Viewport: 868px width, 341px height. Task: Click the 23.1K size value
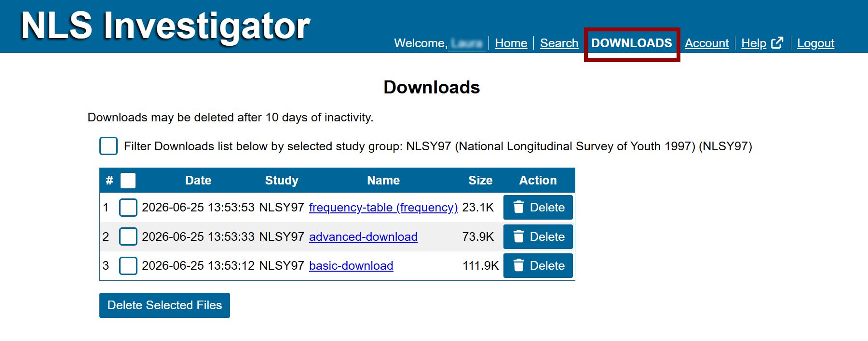(478, 208)
